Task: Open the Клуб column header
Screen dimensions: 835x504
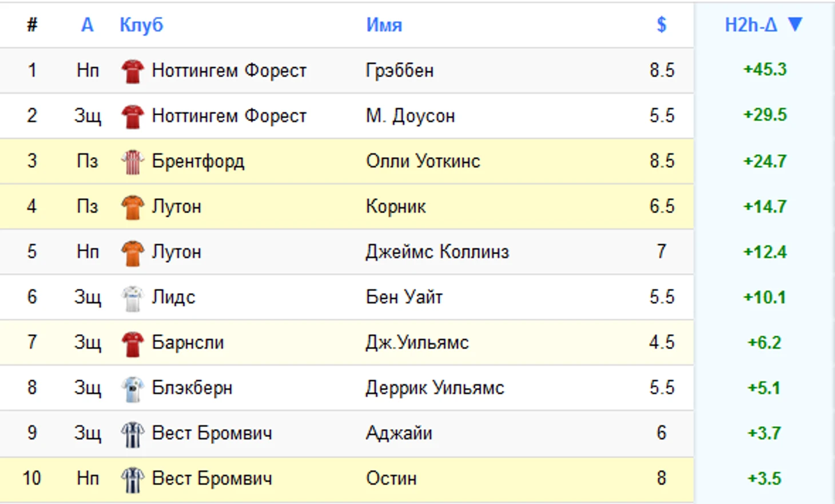Action: pyautogui.click(x=142, y=25)
